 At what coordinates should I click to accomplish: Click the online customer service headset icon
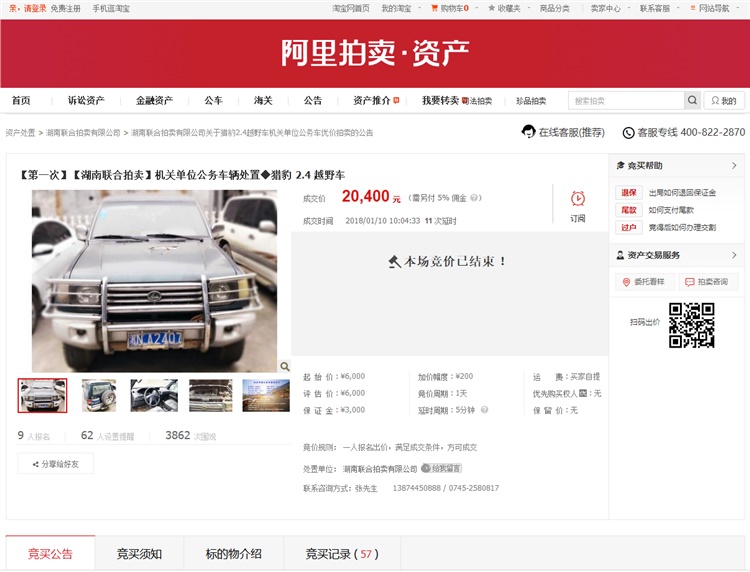528,132
